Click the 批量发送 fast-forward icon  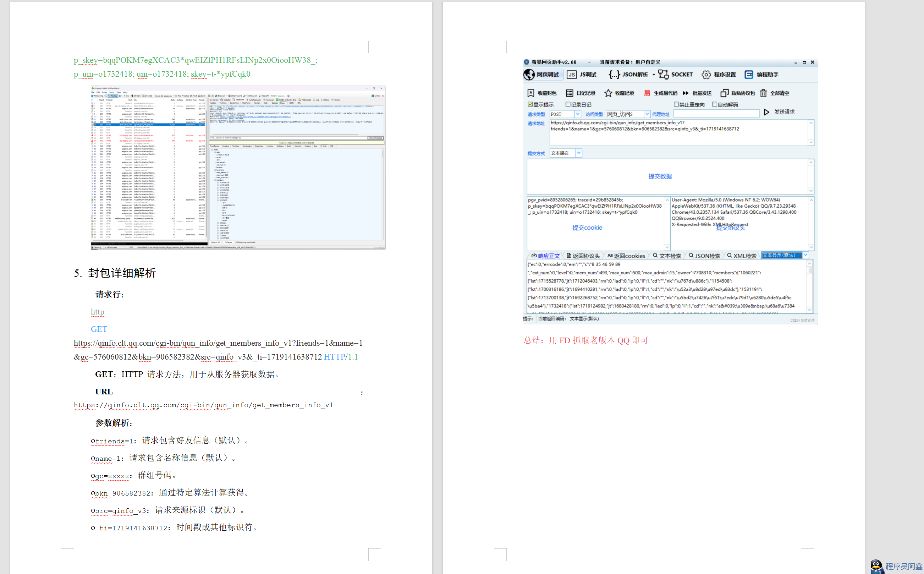coord(686,93)
